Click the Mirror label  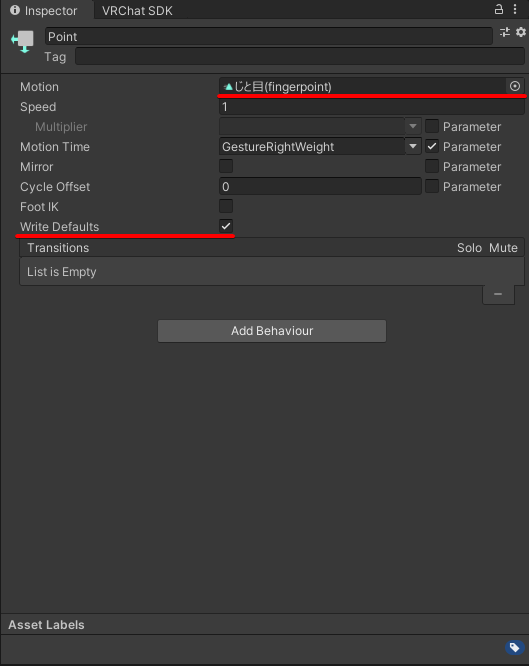[37, 166]
